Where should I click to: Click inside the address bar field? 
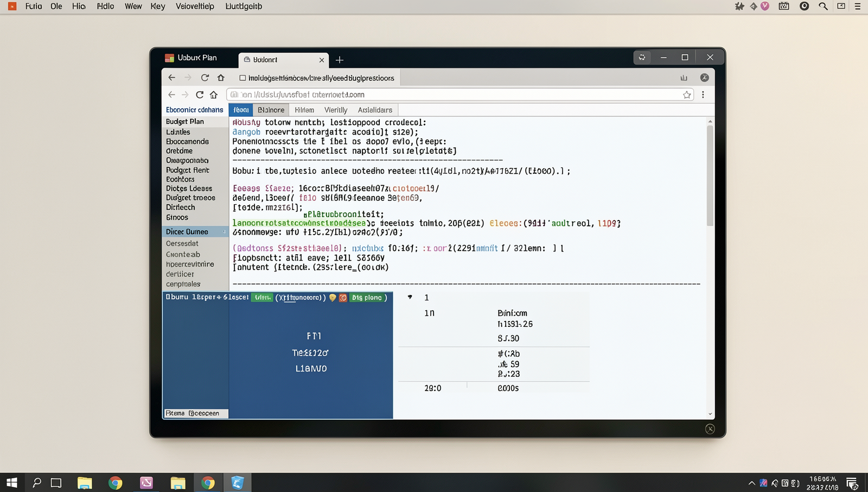459,94
